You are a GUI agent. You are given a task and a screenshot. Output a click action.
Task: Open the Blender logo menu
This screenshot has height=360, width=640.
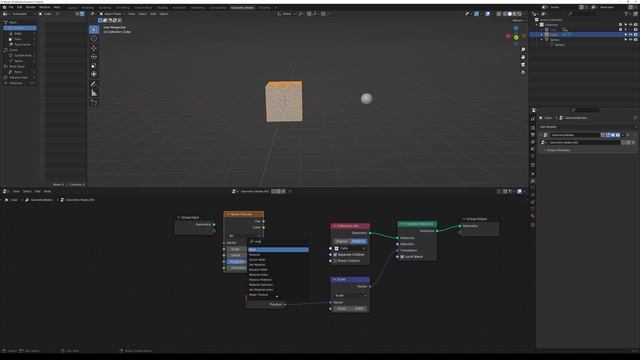[4, 7]
